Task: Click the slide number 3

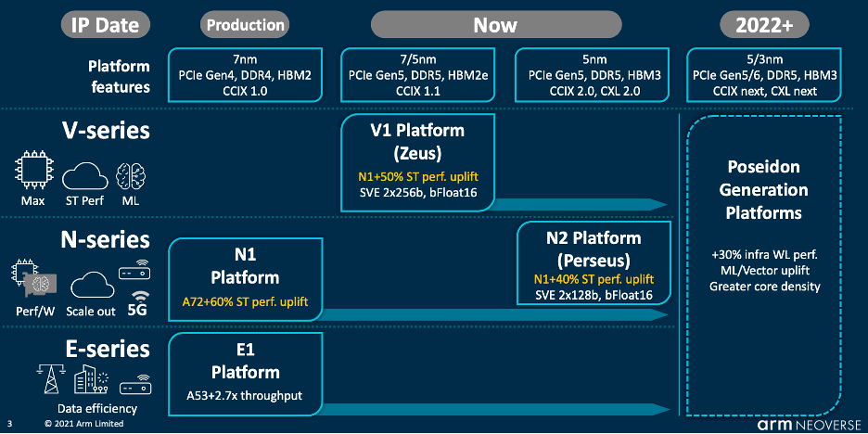Action: (10, 424)
